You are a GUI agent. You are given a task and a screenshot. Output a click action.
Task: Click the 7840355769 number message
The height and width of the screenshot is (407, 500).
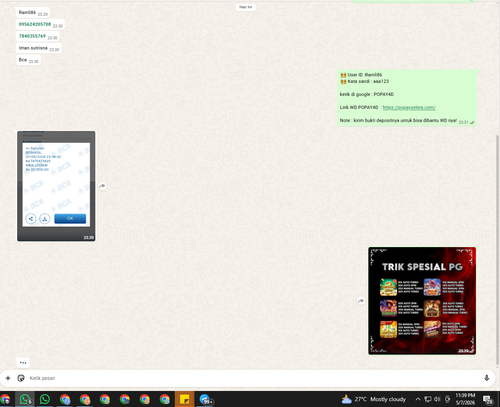(38, 36)
